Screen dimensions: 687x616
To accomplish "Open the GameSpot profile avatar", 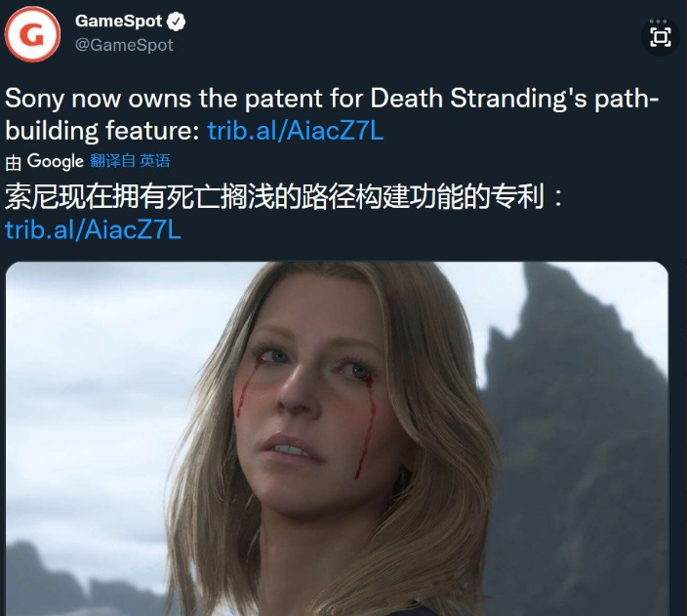I will coord(32,34).
